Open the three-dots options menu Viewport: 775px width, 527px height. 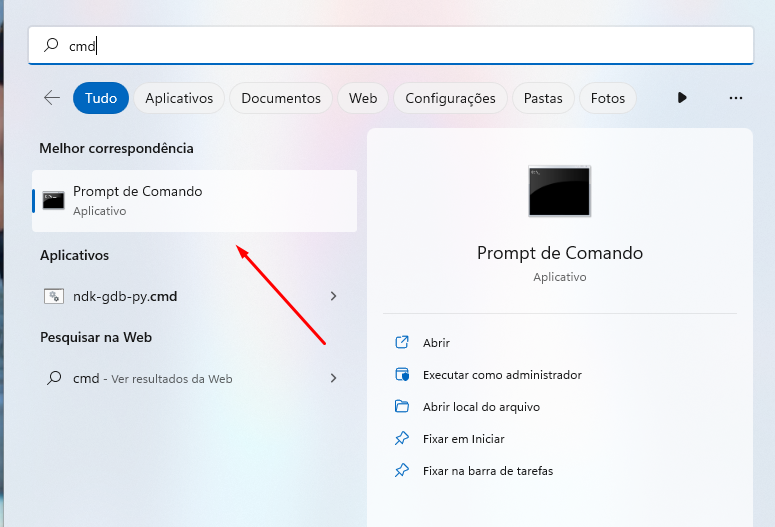coord(735,98)
